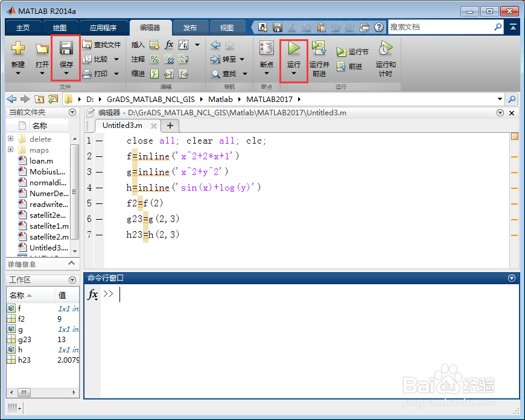Image resolution: width=525 pixels, height=420 pixels.
Task: Close the Untitled3.m tab
Action: point(154,126)
